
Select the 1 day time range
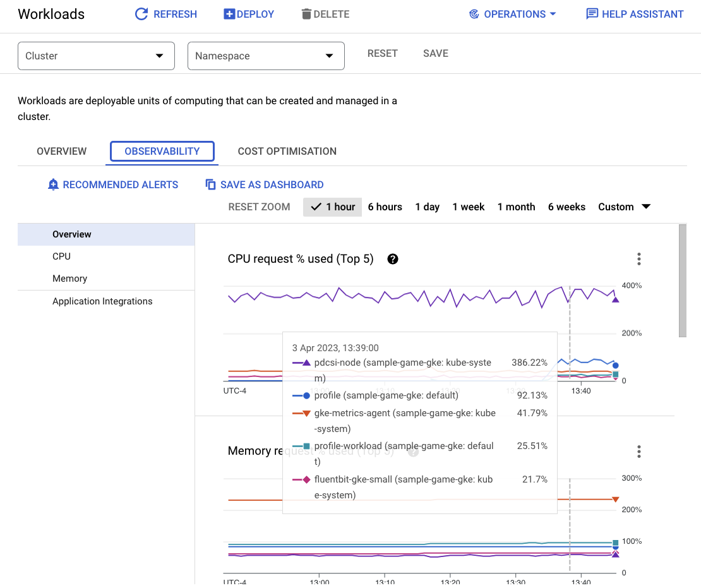(427, 207)
